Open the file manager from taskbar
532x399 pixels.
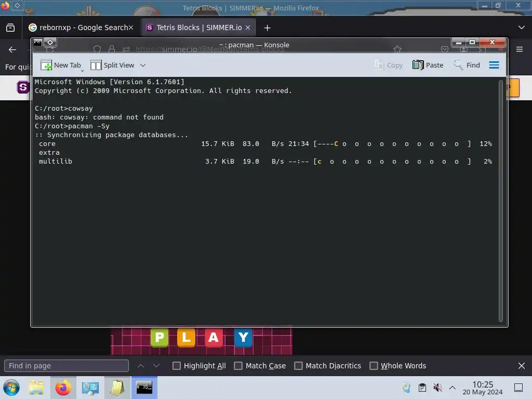(x=36, y=388)
